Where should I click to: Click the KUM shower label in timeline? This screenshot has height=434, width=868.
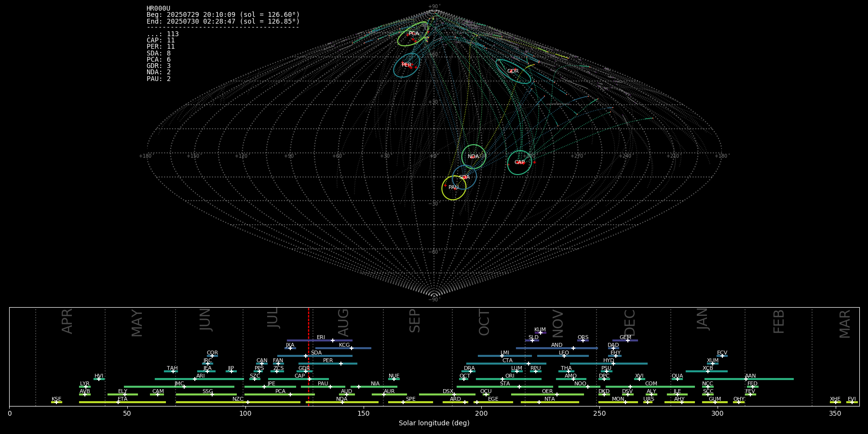pos(540,330)
